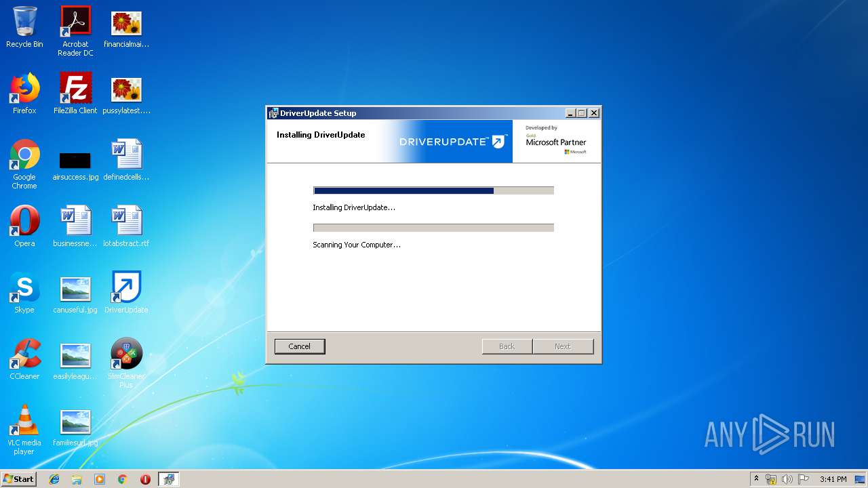Click the disabled Back button
This screenshot has height=488, width=868.
(x=507, y=346)
